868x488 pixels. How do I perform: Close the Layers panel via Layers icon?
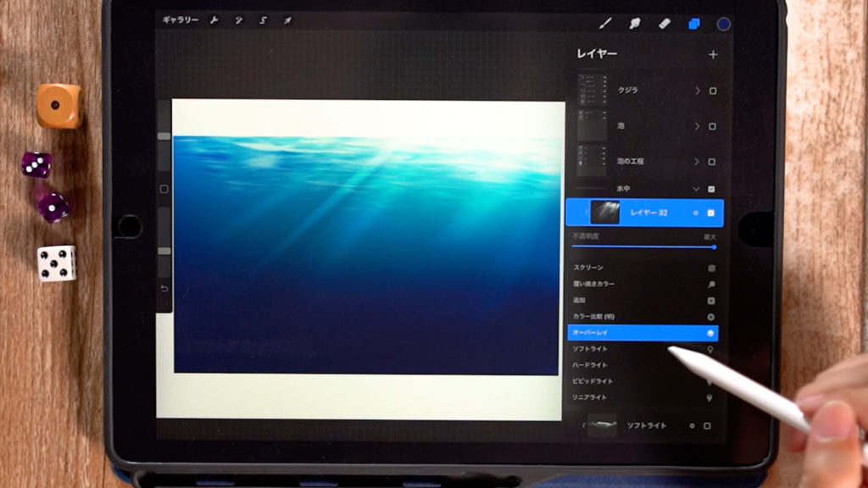coord(694,24)
